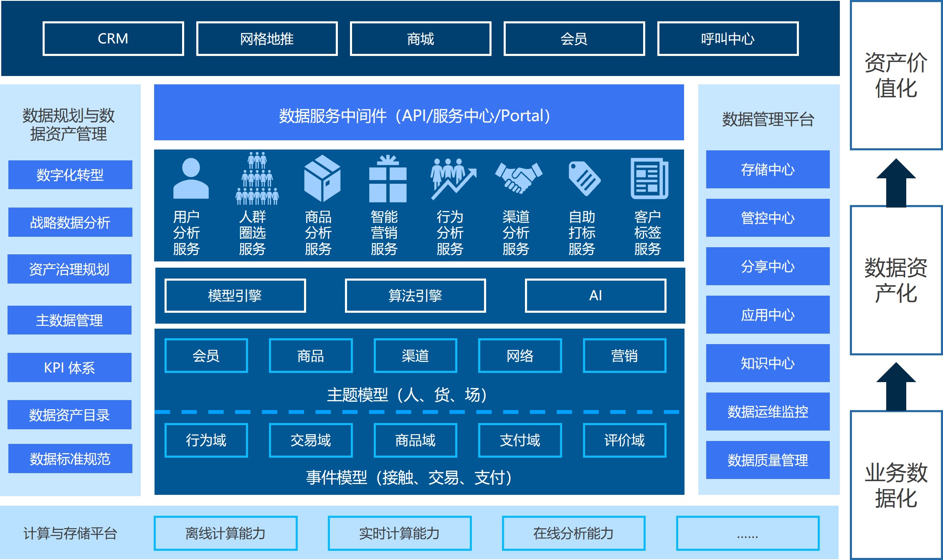Image resolution: width=943 pixels, height=560 pixels.
Task: Click the customer tag newspaper icon
Action: tap(649, 178)
